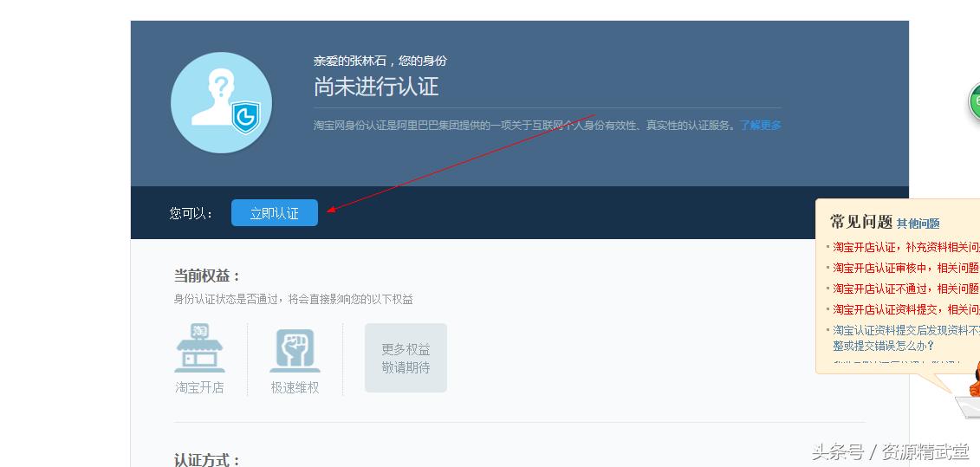980x467 pixels.
Task: Click the 亲爱的张林石 greeting text
Action: (x=380, y=61)
